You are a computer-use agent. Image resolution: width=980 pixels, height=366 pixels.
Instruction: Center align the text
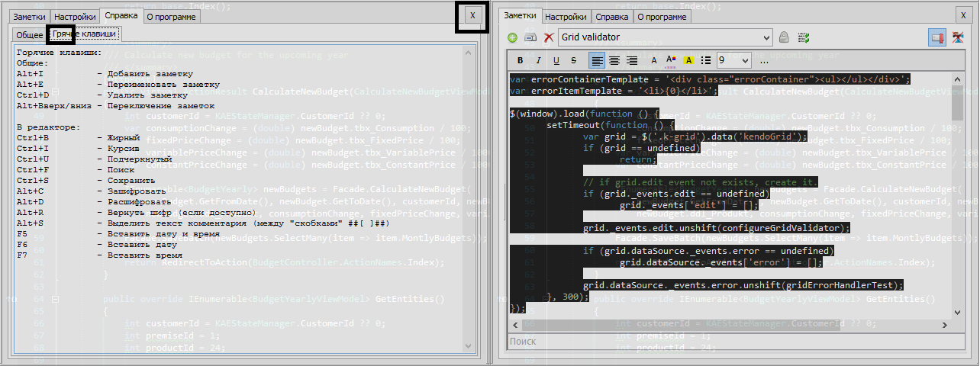[614, 60]
